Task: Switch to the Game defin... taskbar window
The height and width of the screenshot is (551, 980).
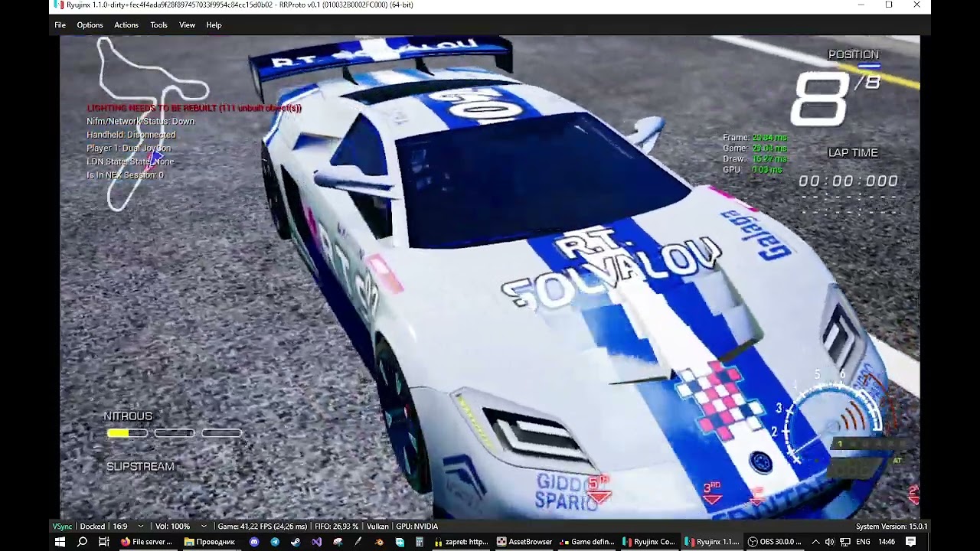Action: coord(587,542)
